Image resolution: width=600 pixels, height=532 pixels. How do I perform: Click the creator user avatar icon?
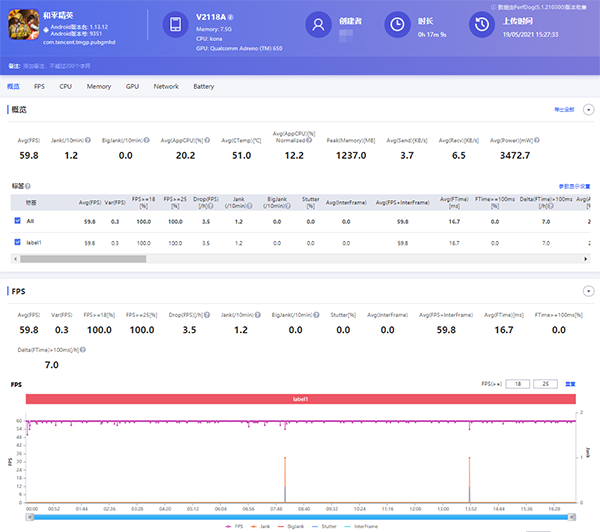[x=319, y=26]
